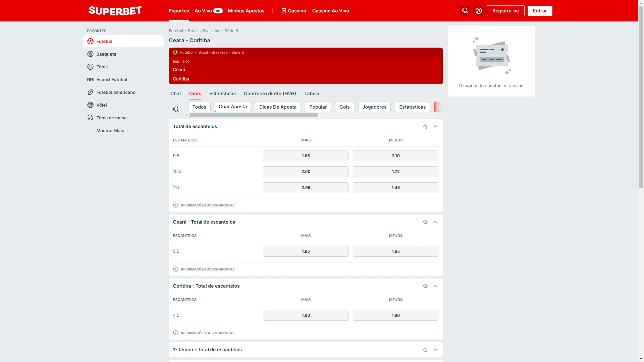The width and height of the screenshot is (644, 362).
Task: Open Cassino Ao Vivo
Action: [x=330, y=11]
